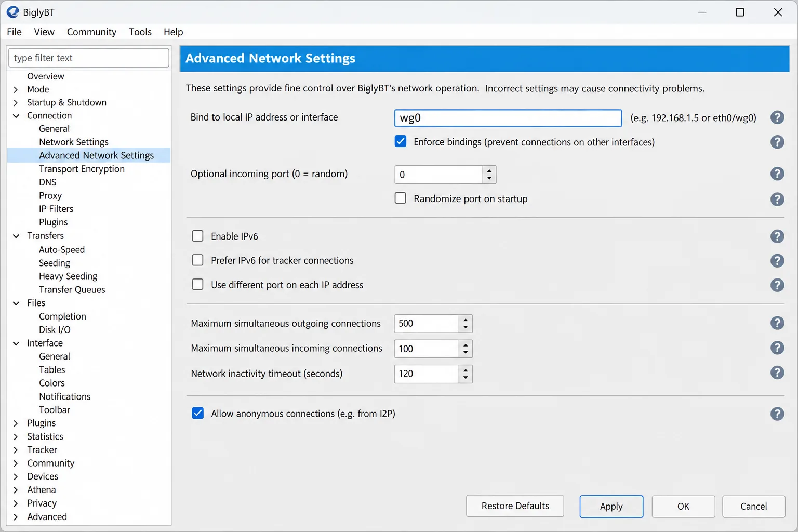Click Restore Defaults button

515,506
